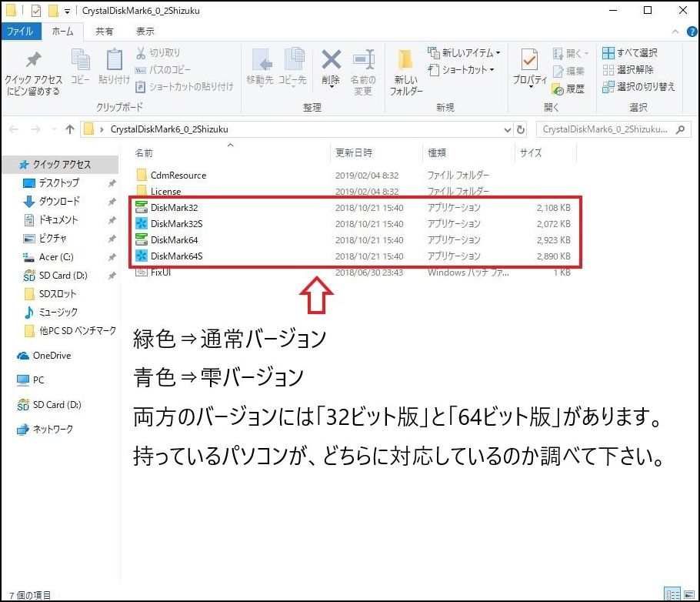700x602 pixels.
Task: Switch to details view in status bar
Action: (x=673, y=594)
